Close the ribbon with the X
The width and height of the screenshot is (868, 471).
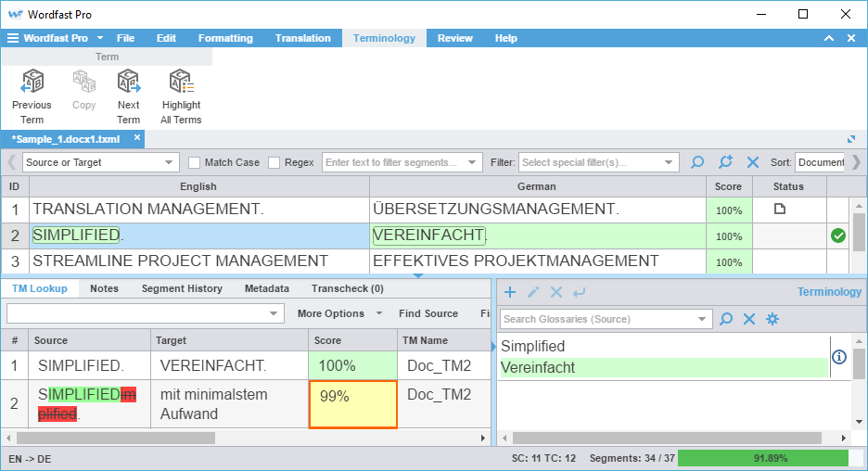click(x=851, y=38)
